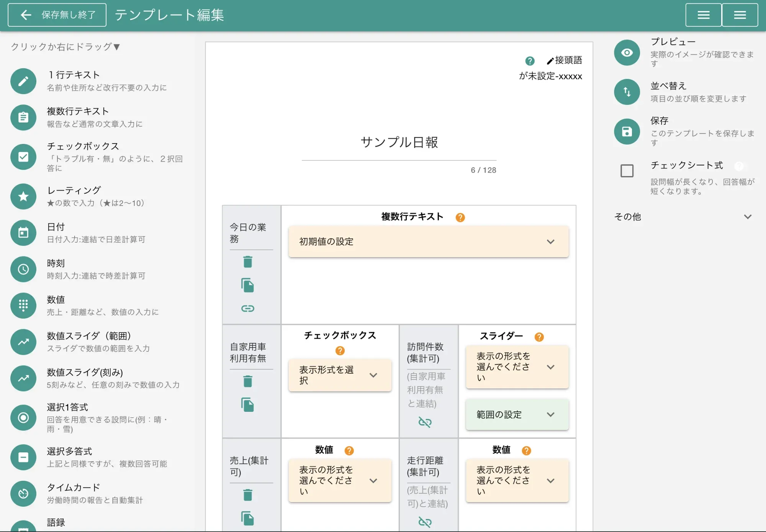Add a 1行テキスト pencil field
The image size is (766, 532).
pyautogui.click(x=23, y=81)
